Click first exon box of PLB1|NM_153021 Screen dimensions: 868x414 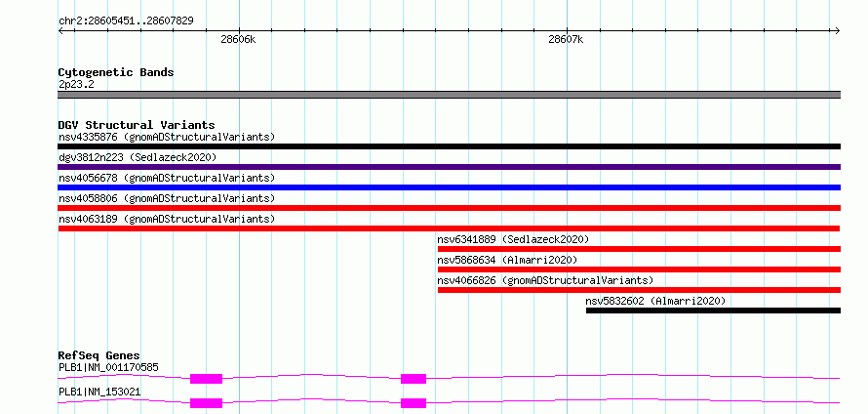[206, 403]
